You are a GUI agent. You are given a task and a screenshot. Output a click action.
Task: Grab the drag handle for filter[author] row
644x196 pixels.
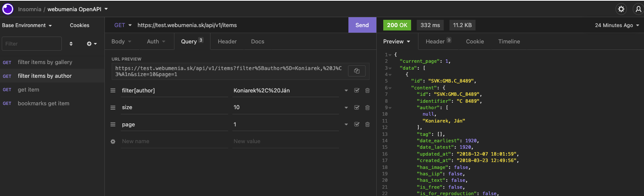[113, 90]
